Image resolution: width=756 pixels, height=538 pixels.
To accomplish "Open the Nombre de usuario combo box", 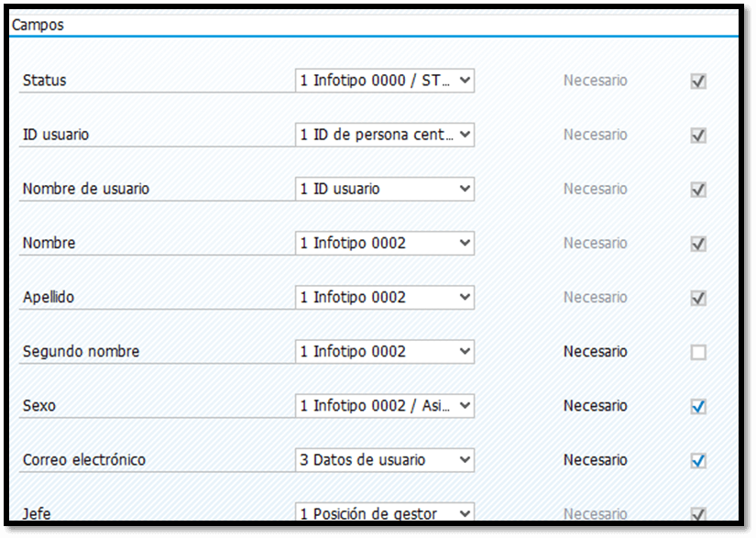I will 384,189.
